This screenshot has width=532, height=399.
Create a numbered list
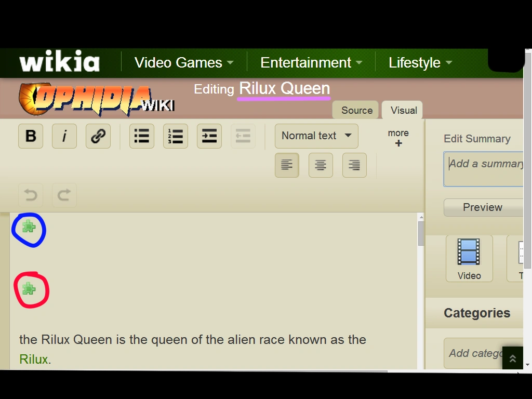point(175,136)
